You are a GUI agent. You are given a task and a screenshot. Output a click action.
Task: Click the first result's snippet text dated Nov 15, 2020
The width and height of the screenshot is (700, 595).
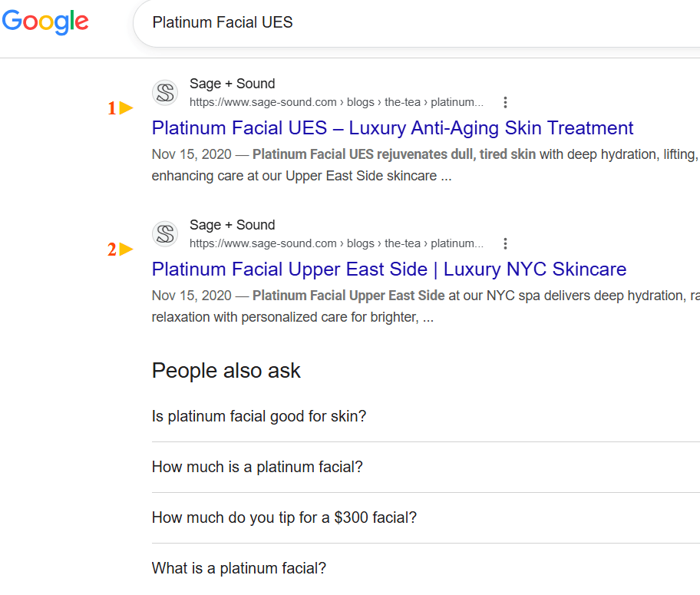click(426, 165)
